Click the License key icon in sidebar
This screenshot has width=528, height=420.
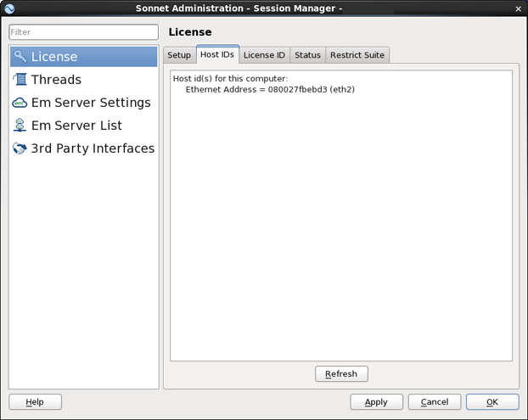tap(20, 57)
